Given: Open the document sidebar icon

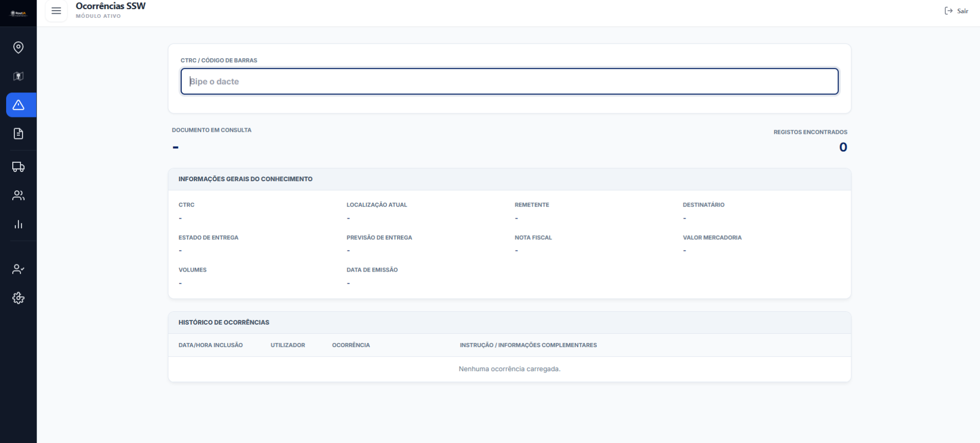Looking at the screenshot, I should pyautogui.click(x=18, y=134).
